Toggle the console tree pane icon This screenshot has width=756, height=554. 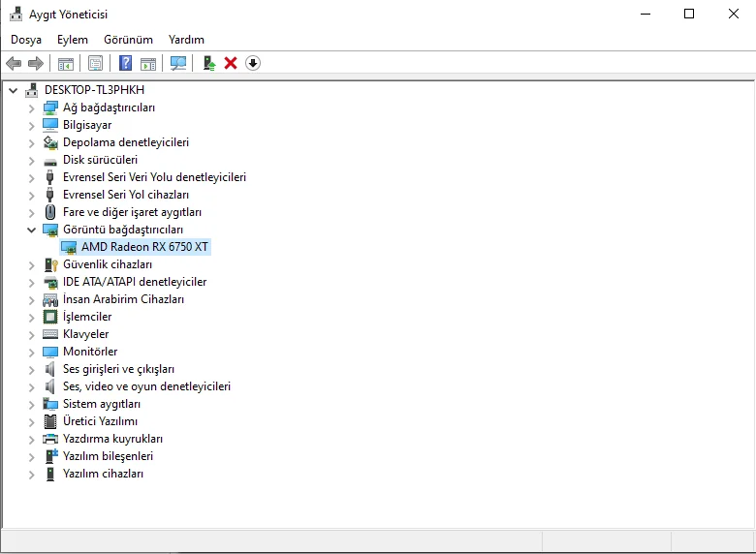[66, 63]
